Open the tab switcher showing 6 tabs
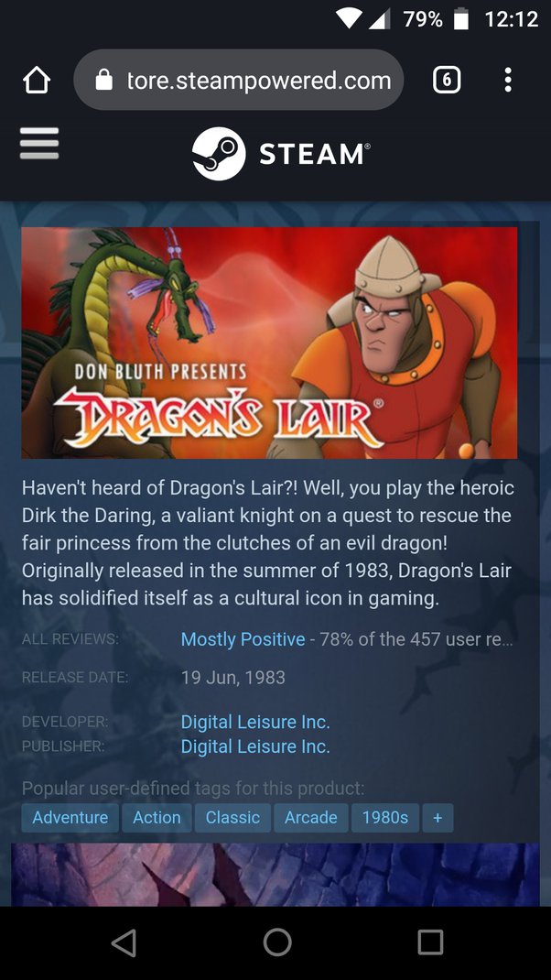Image resolution: width=551 pixels, height=980 pixels. (447, 80)
